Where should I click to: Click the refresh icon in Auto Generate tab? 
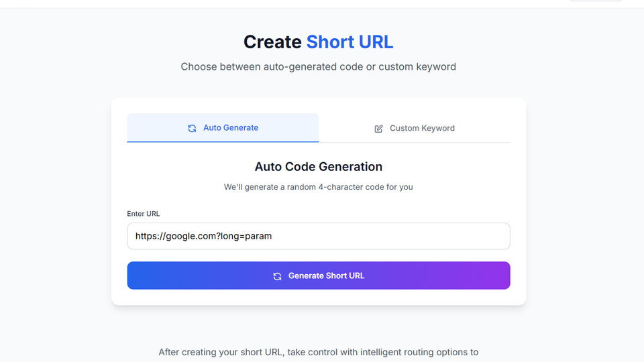pos(192,128)
